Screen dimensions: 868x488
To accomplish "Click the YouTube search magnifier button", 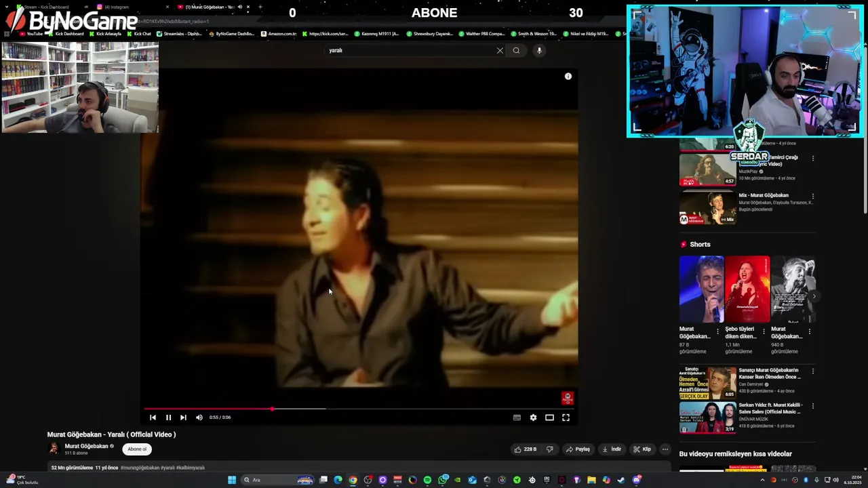I will (x=516, y=50).
